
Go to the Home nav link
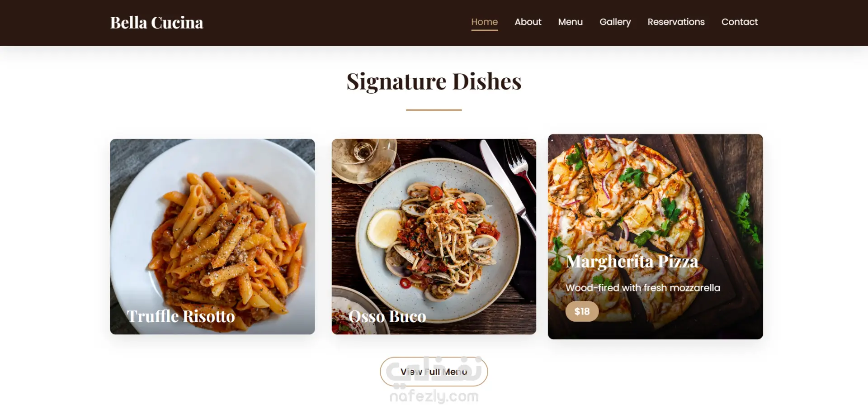click(x=484, y=22)
